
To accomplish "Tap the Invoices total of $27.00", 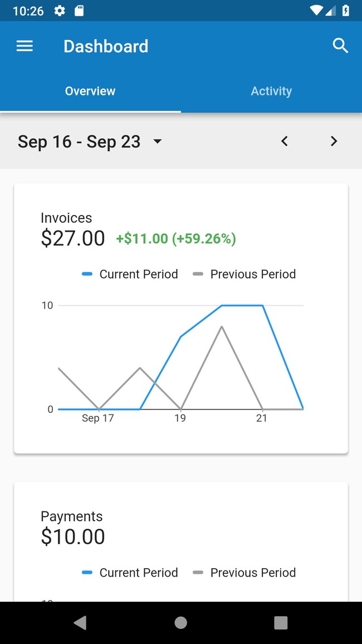I will coord(72,238).
